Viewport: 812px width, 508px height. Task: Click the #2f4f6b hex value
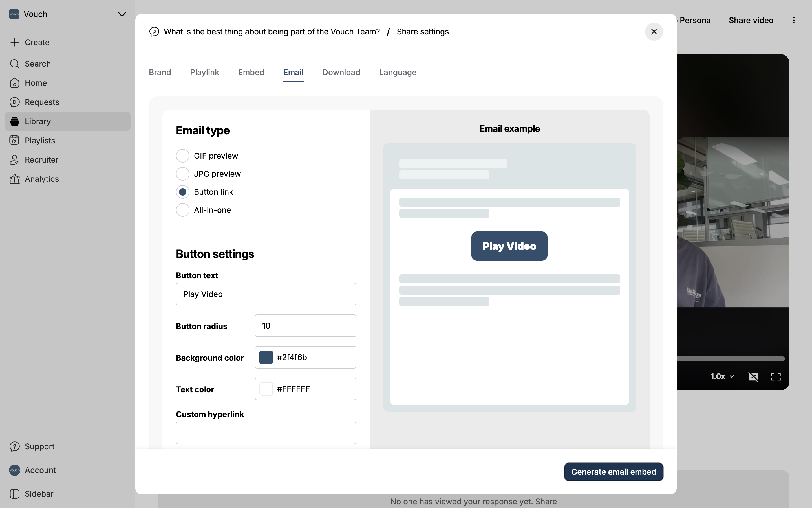click(292, 357)
